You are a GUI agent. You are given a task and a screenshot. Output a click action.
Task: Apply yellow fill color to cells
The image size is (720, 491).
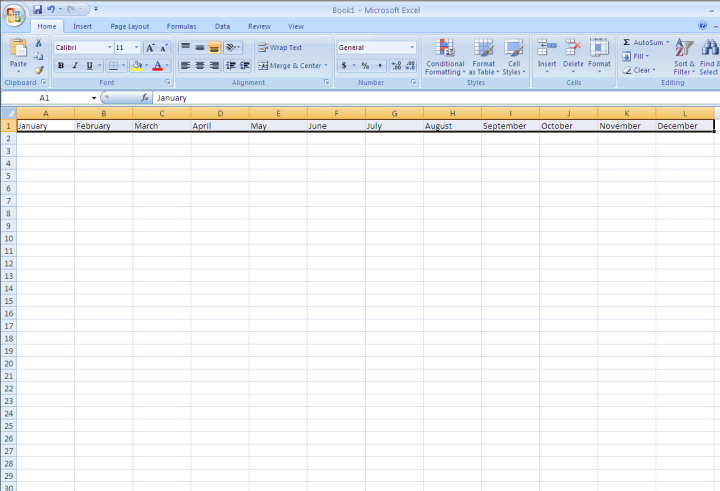coord(137,66)
